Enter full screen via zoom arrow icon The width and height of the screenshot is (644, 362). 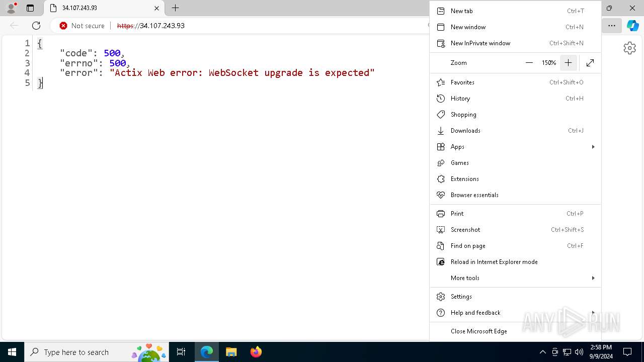point(590,63)
